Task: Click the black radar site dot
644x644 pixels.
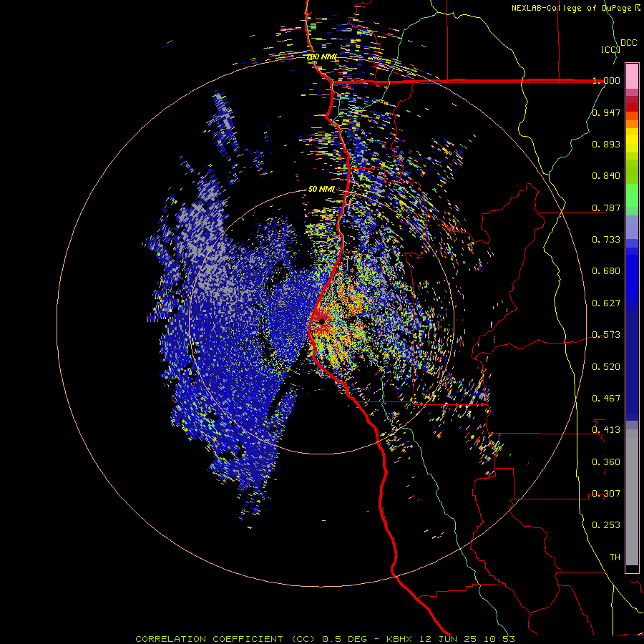Action: click(321, 321)
